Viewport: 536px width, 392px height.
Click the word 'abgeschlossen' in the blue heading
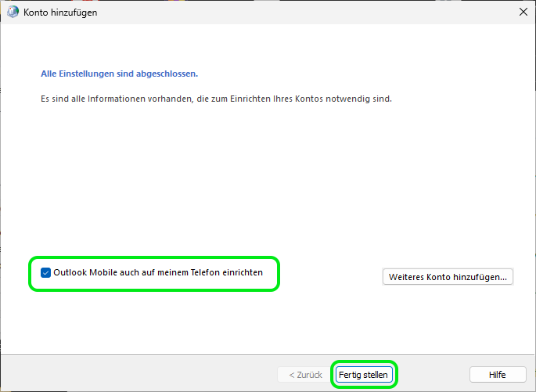click(x=168, y=74)
